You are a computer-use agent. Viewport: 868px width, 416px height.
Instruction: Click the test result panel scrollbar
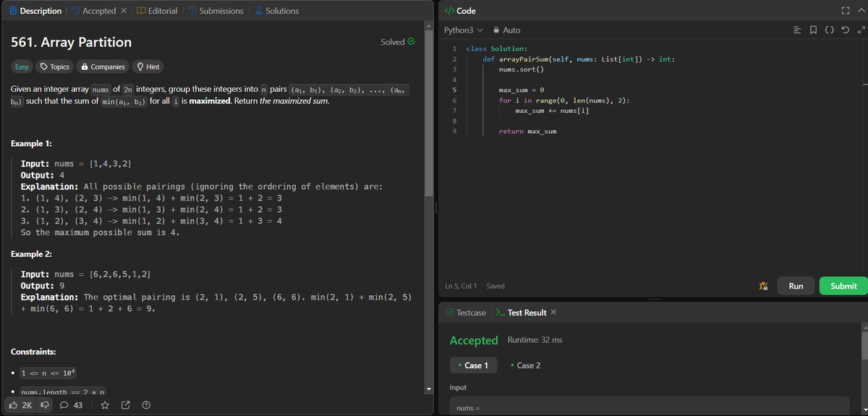pos(864,345)
